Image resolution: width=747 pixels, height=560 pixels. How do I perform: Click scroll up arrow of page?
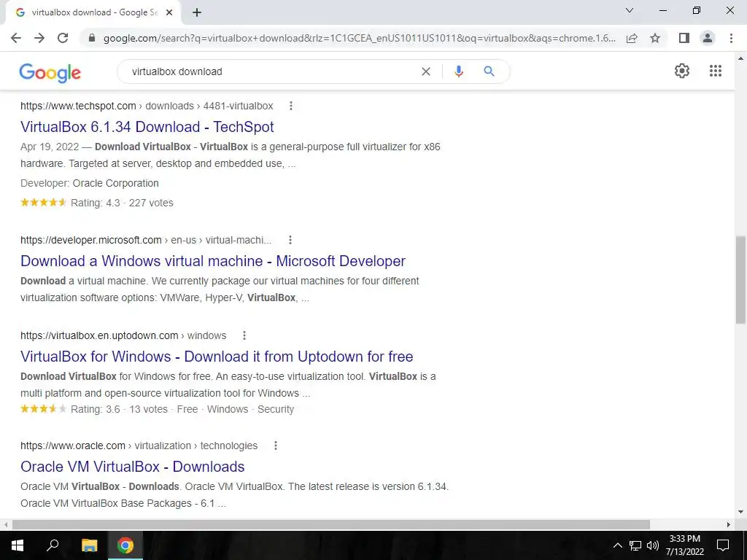[740, 58]
